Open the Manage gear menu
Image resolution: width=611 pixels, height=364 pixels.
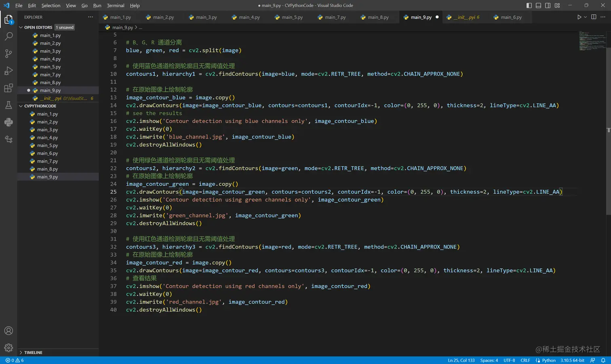pos(8,348)
